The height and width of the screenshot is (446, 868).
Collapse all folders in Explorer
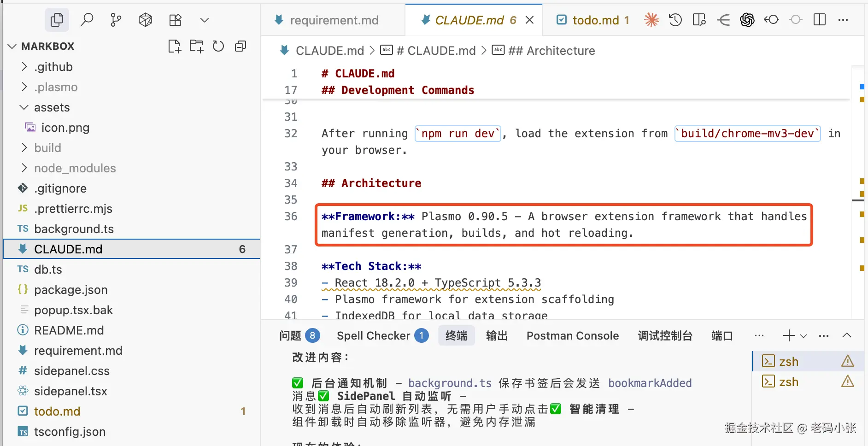click(240, 46)
